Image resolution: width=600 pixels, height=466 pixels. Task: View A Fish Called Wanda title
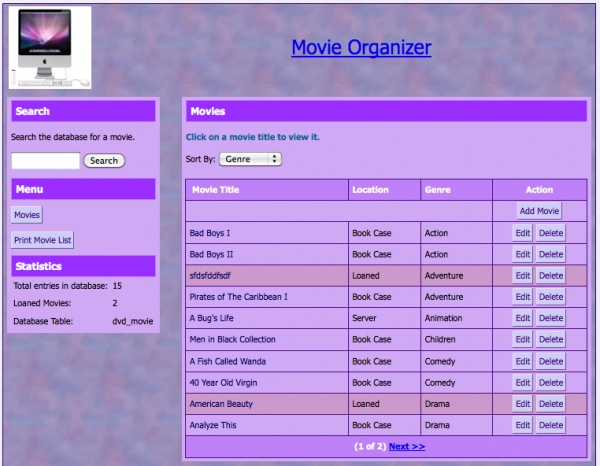click(x=227, y=362)
